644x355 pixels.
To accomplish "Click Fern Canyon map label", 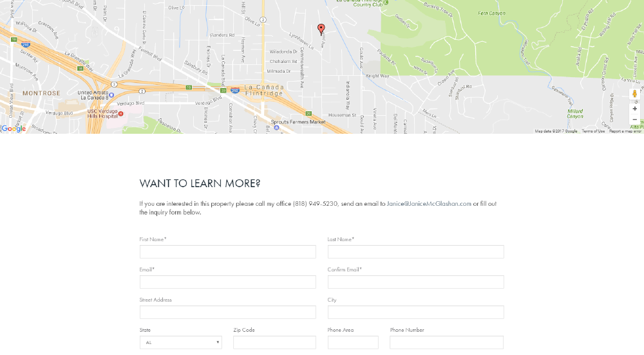I will point(491,13).
